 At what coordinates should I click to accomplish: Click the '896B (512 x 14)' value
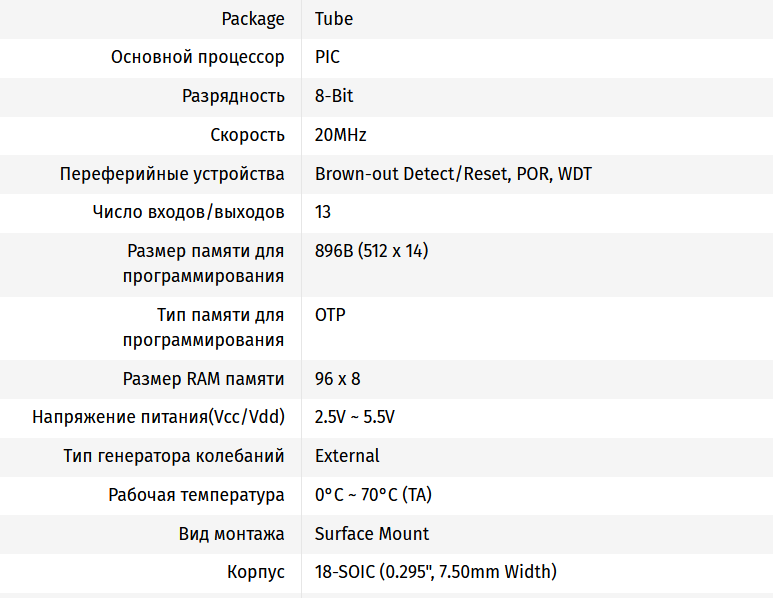tap(371, 251)
